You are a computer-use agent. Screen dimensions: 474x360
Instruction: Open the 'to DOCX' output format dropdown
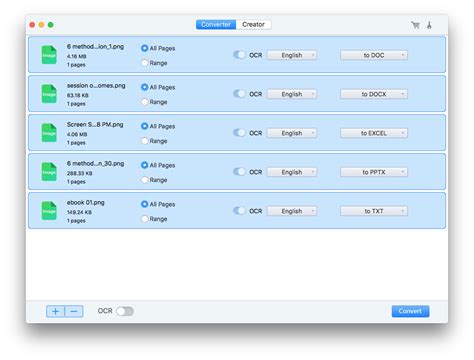pyautogui.click(x=374, y=94)
